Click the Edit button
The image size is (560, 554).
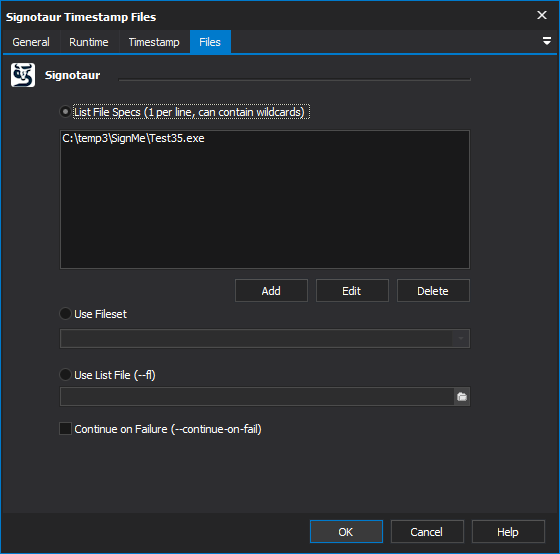pyautogui.click(x=352, y=291)
